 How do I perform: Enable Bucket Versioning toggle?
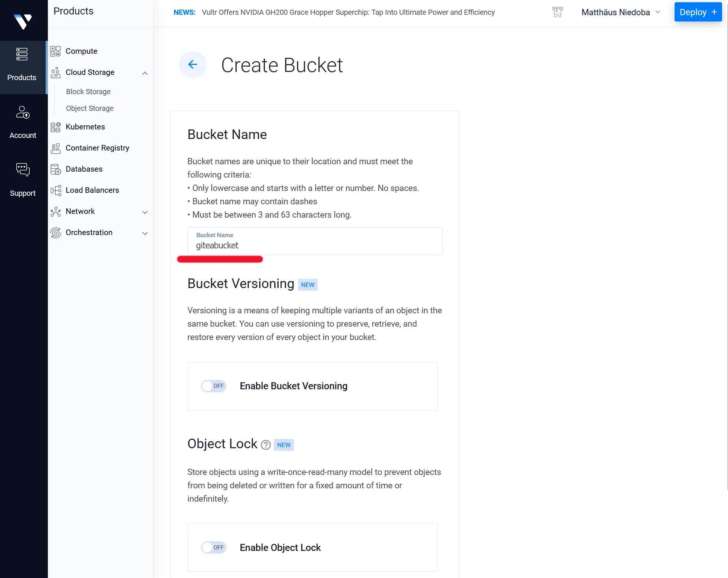[x=214, y=386]
